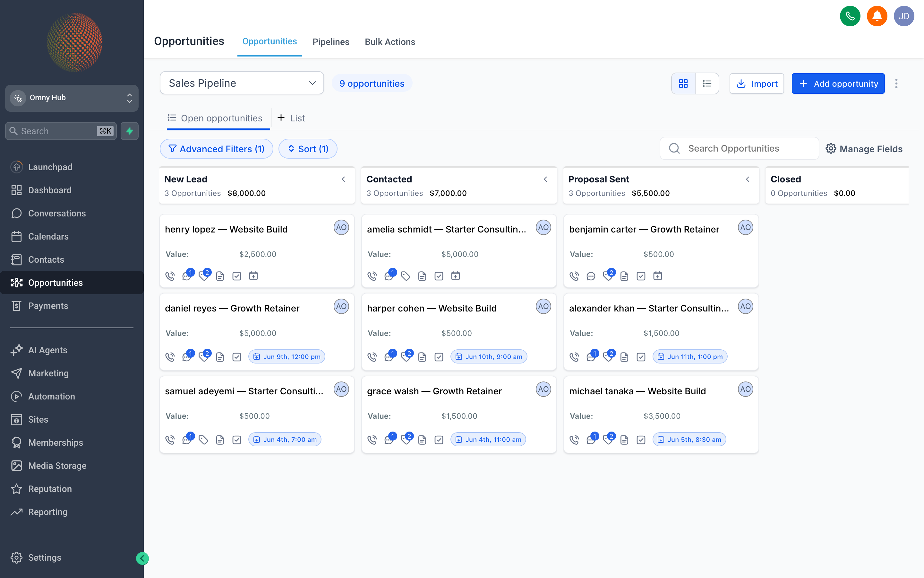Add appointment on benjamin carter card
The height and width of the screenshot is (578, 924).
[x=657, y=276]
